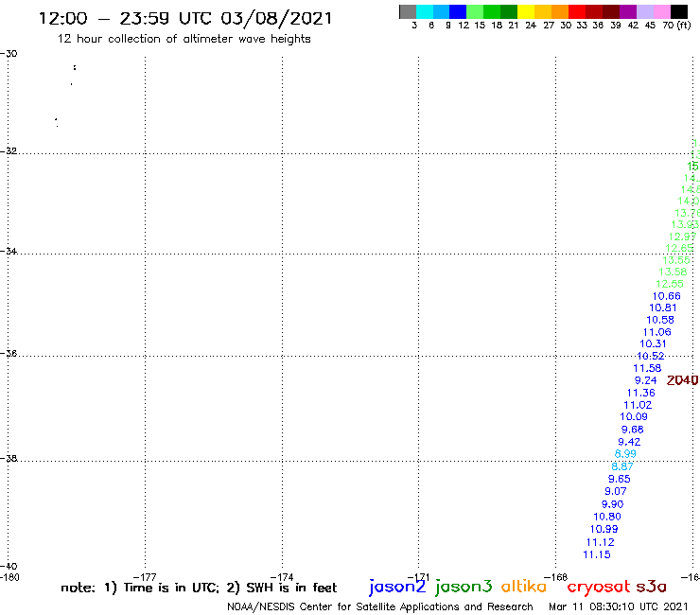Click the '(ft)' unit label in the legend
The height and width of the screenshot is (615, 700).
click(684, 26)
